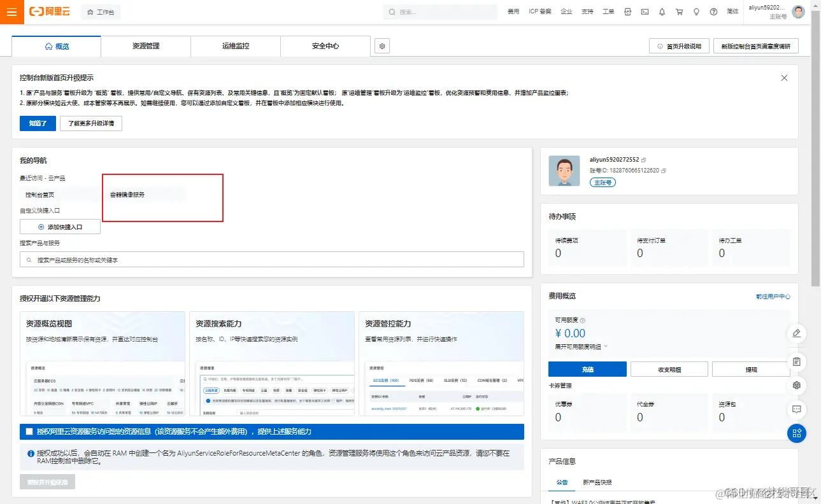The image size is (821, 504).
Task: Click the lightbulb suggestions icon
Action: coord(696,12)
